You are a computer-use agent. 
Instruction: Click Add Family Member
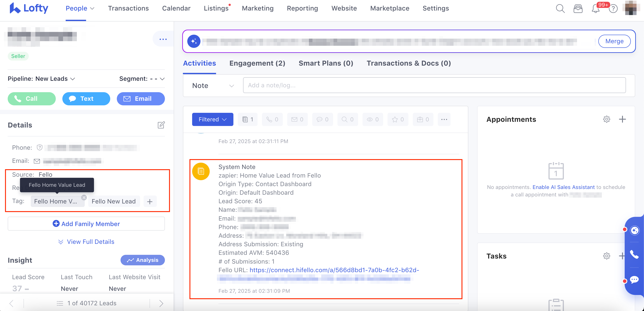(86, 224)
